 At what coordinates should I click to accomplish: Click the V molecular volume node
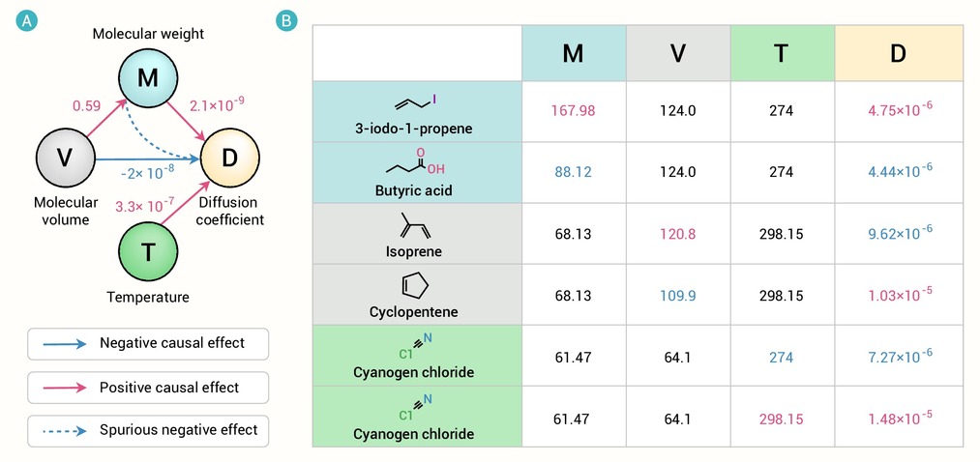point(66,159)
